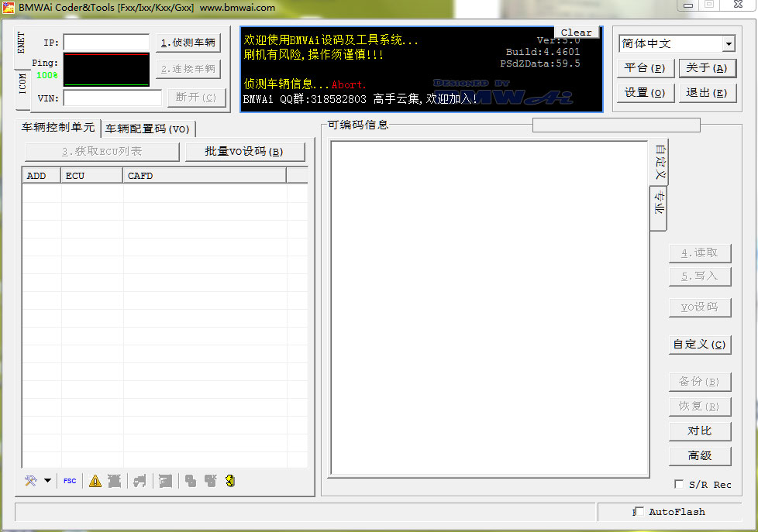This screenshot has width=758, height=532.
Task: Click the 2.连接车辆 button
Action: coord(188,69)
